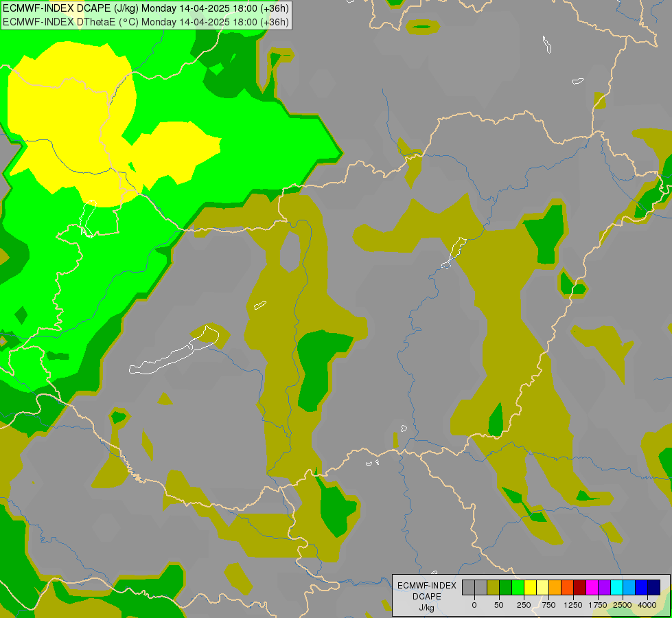Click the orange legend swatch after 750
This screenshot has height=618, width=672.
tap(555, 587)
